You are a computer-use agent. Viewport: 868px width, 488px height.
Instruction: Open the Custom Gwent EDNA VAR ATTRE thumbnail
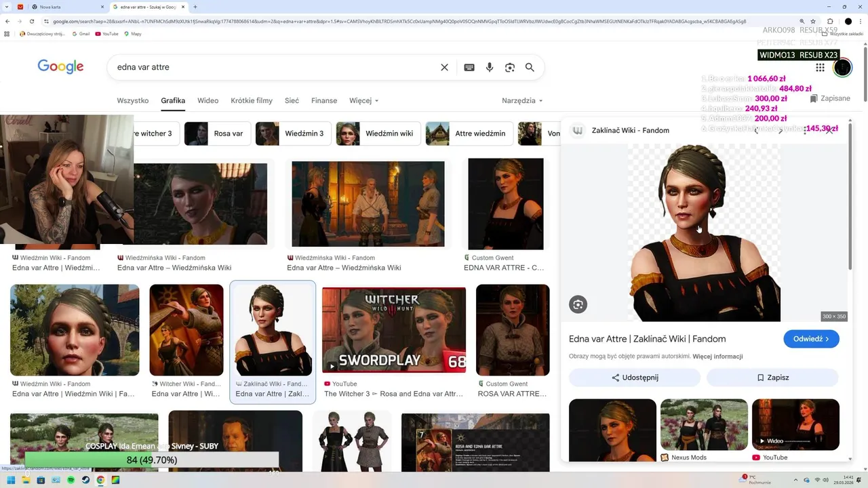pyautogui.click(x=505, y=204)
